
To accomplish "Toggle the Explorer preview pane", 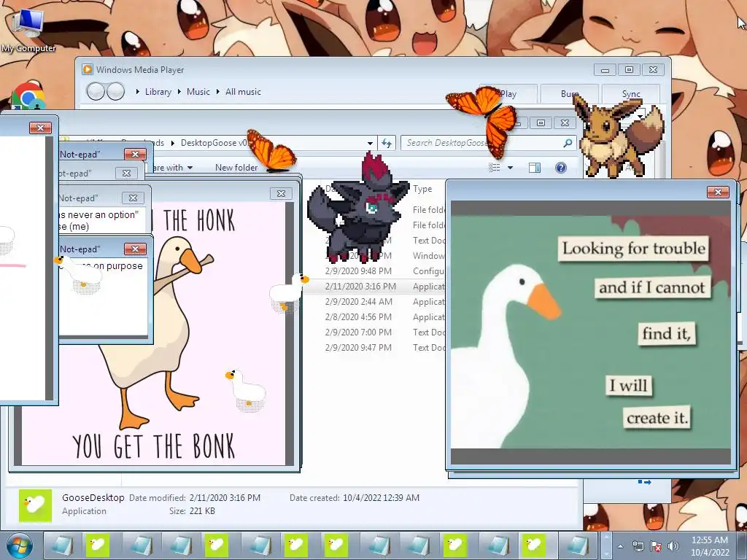I will [535, 168].
